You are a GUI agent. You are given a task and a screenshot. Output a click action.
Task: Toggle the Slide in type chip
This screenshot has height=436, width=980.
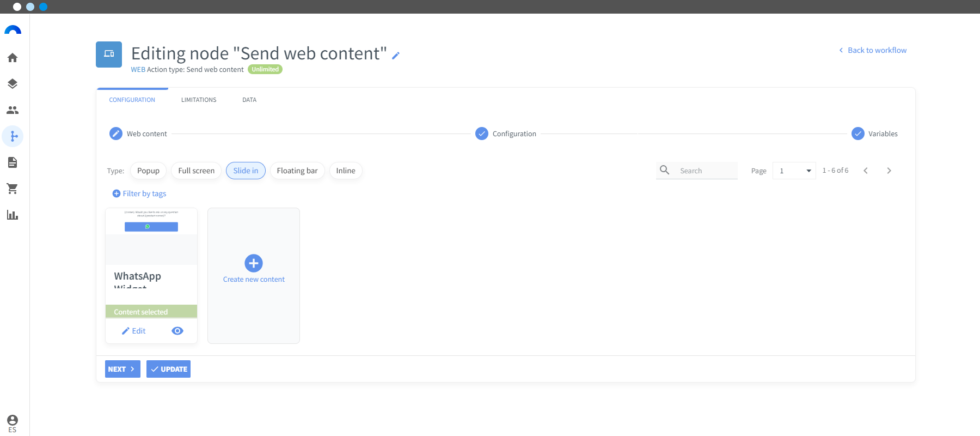click(246, 171)
